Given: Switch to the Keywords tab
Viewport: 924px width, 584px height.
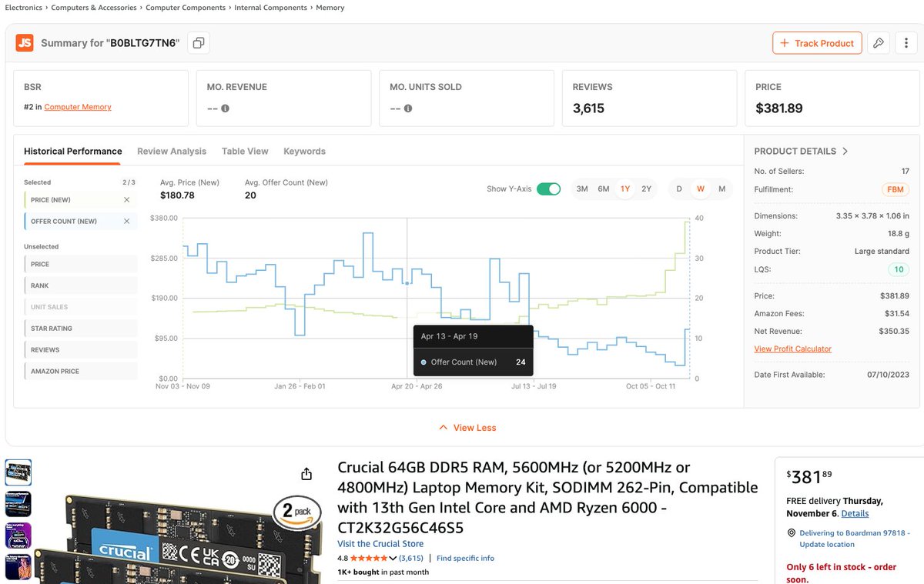Looking at the screenshot, I should pyautogui.click(x=304, y=152).
